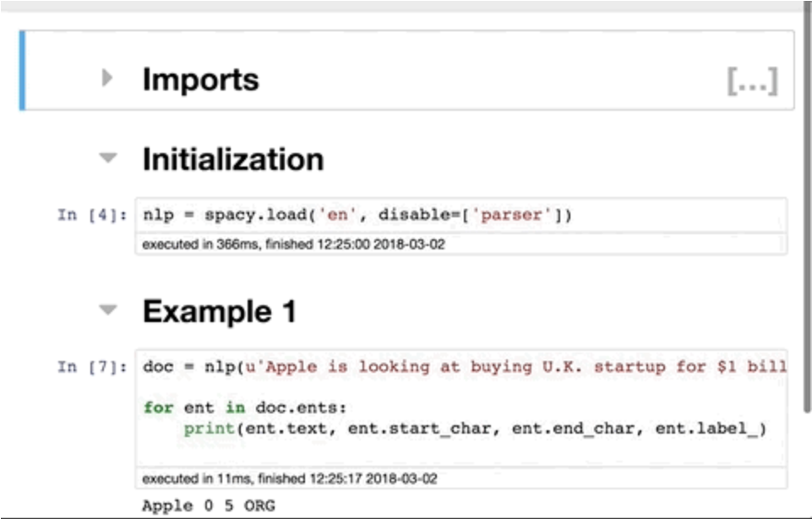Click 'executed in 366ms' timing text

pos(294,244)
